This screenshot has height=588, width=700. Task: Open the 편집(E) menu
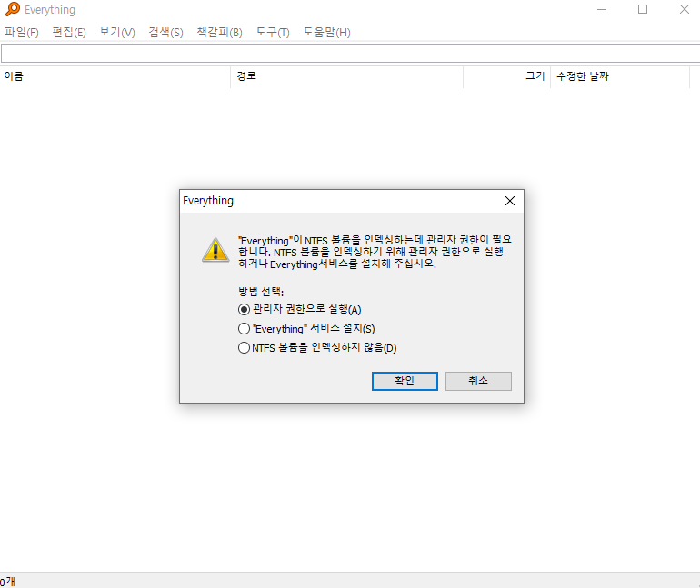[x=69, y=32]
